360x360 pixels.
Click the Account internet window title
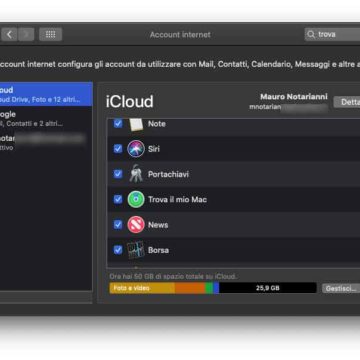pos(180,35)
